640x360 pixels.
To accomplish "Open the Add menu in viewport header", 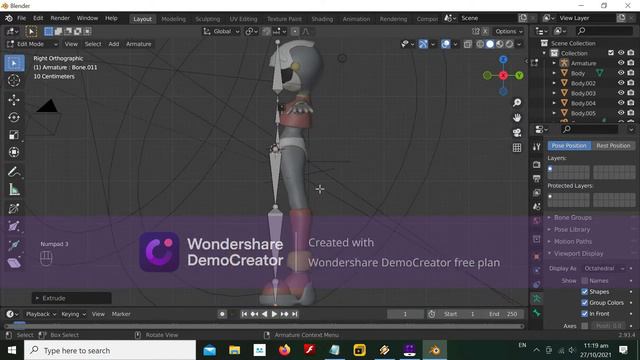I will (113, 44).
